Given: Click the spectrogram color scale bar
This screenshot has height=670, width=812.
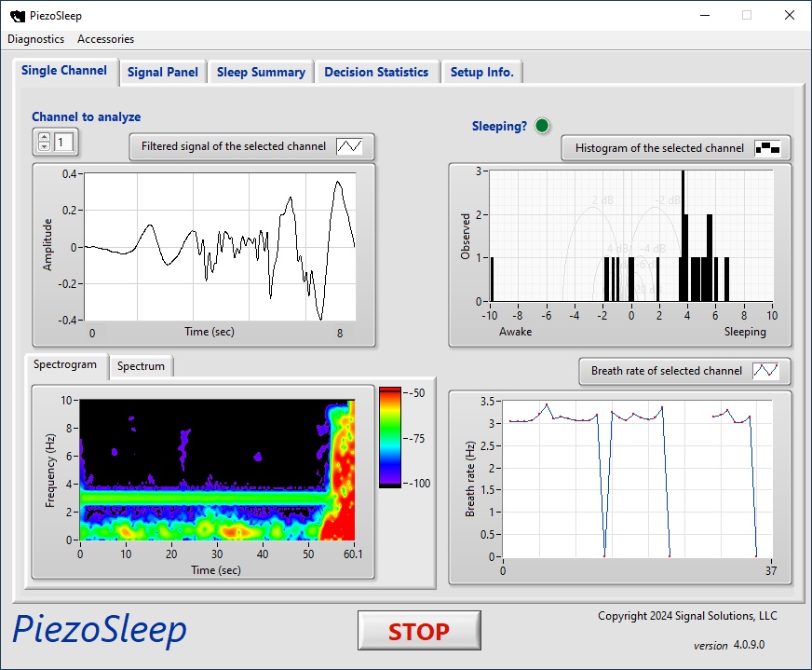Looking at the screenshot, I should [389, 437].
